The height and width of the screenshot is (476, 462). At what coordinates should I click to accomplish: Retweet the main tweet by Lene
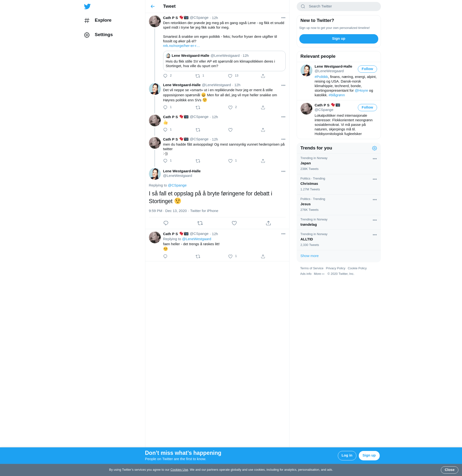click(200, 223)
